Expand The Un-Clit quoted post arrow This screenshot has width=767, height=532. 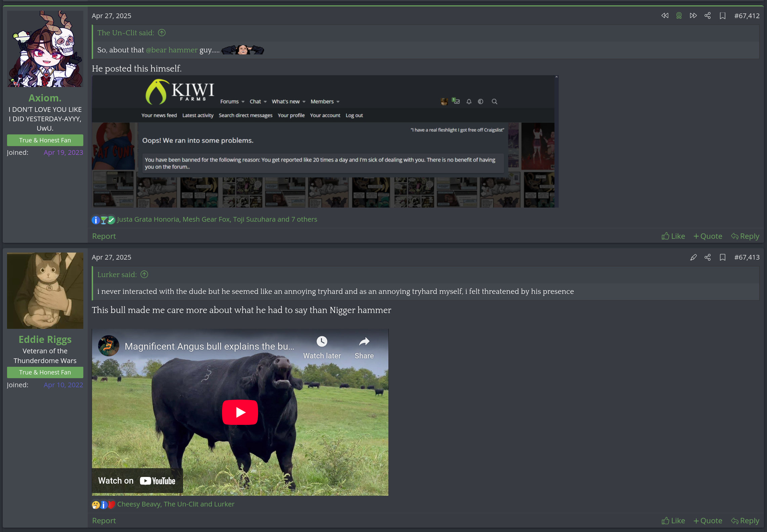162,33
